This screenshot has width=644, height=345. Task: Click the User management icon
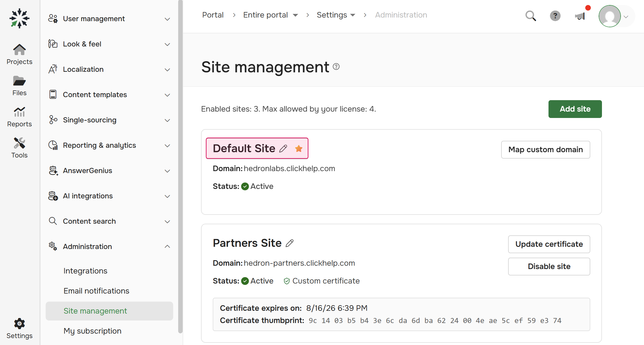(x=53, y=19)
